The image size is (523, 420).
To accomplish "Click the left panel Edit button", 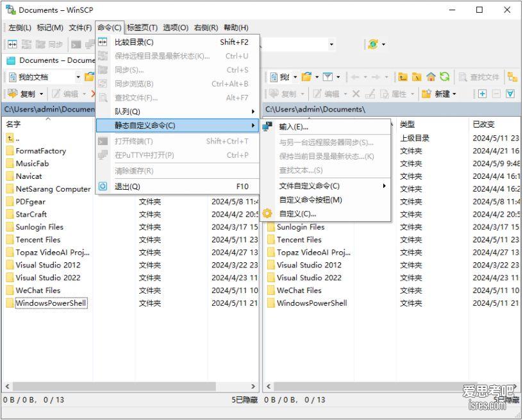I will 65,94.
